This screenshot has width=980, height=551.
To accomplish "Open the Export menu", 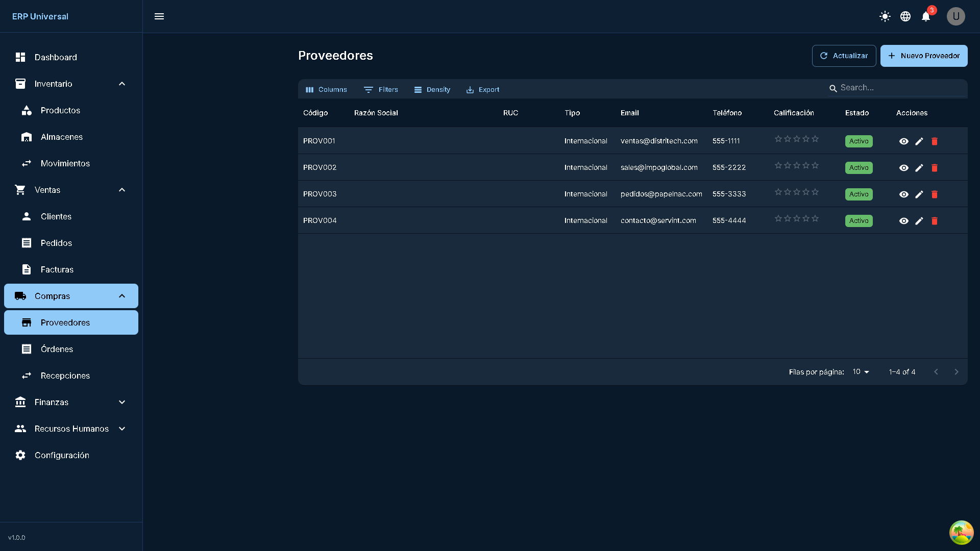I will coord(482,89).
